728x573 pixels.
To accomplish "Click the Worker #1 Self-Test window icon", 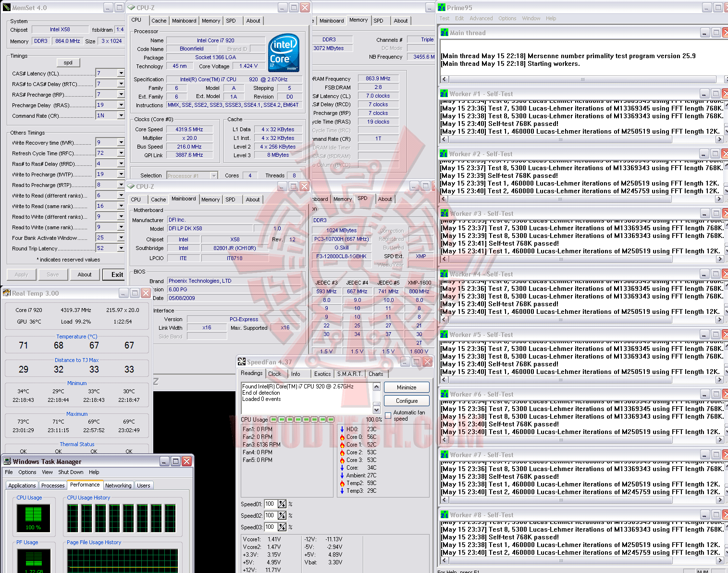I will coord(444,94).
